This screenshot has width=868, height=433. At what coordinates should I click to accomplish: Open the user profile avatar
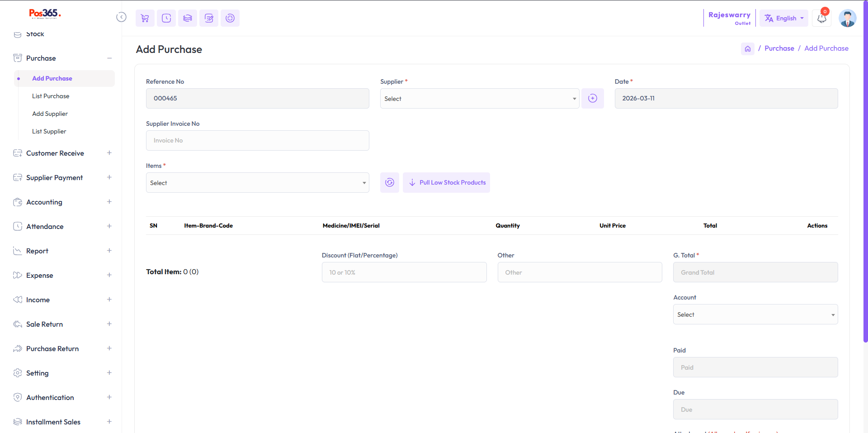847,19
